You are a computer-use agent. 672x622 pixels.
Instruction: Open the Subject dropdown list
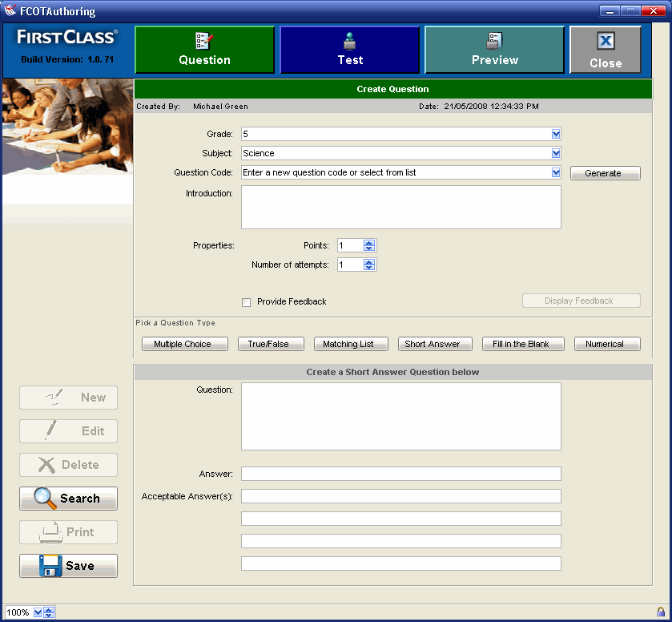click(x=556, y=153)
